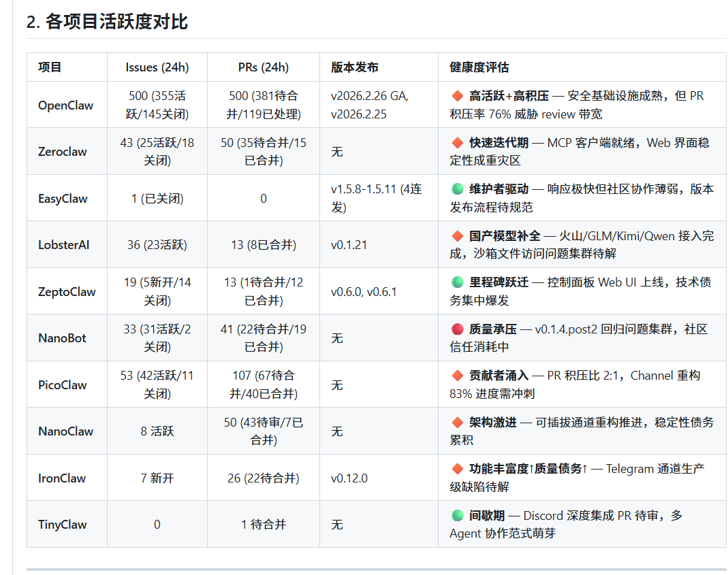Screen dimensions: 728x575
Task: Click the orange diamond beside 贡献者涌入
Action: point(457,376)
